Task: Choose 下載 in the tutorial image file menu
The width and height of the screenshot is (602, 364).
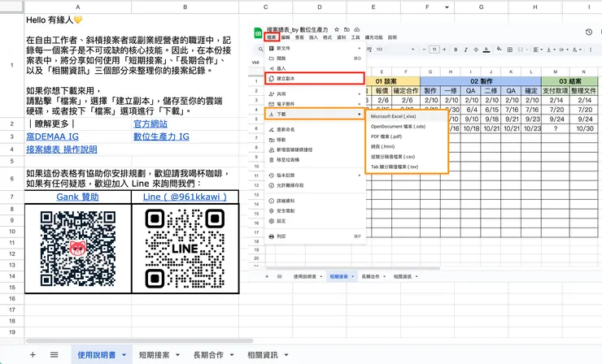Action: [x=315, y=114]
